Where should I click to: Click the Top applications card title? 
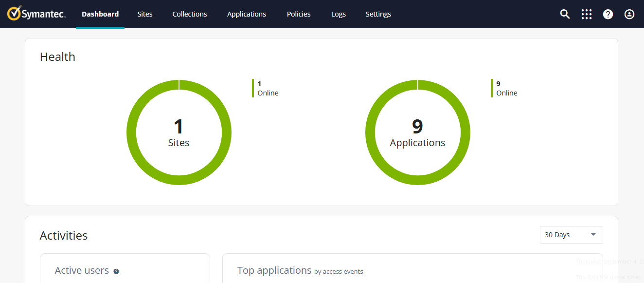coord(274,270)
